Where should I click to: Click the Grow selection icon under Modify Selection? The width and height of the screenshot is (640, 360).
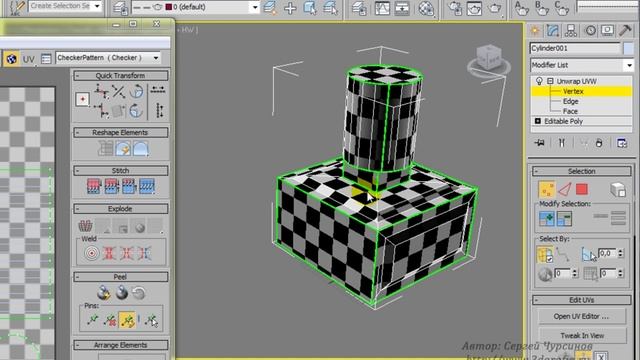pyautogui.click(x=547, y=219)
